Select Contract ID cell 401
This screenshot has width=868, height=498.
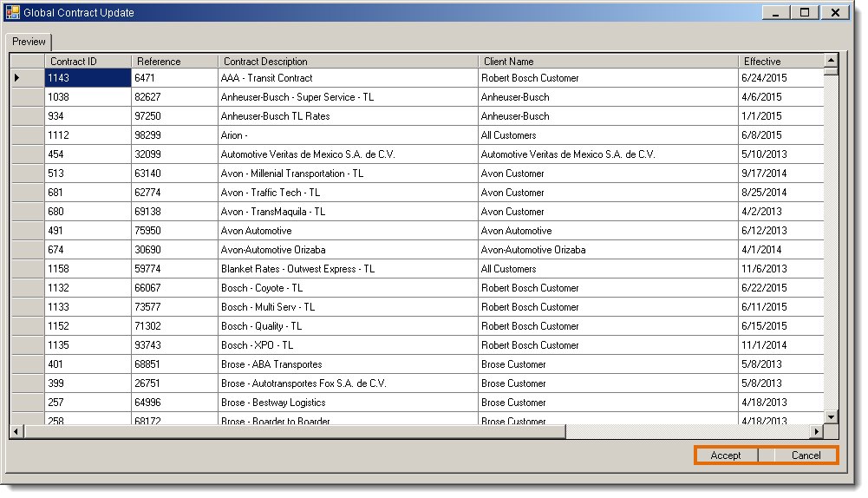pyautogui.click(x=88, y=364)
